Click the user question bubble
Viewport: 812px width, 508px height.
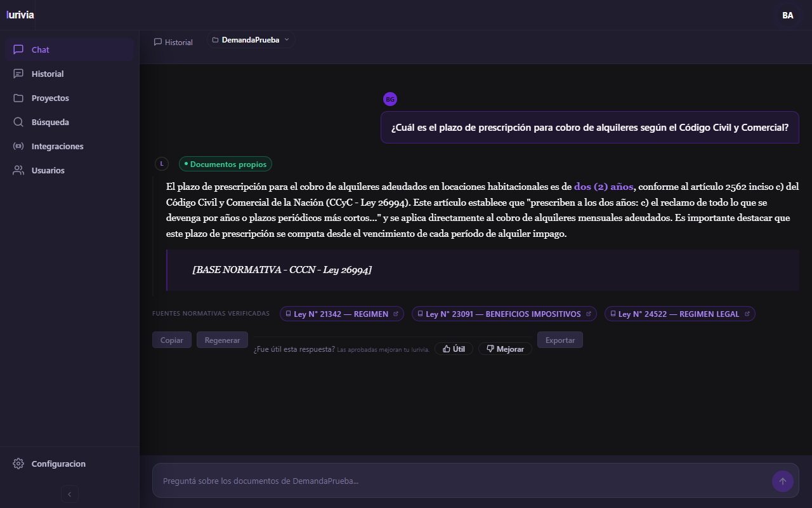tap(590, 128)
